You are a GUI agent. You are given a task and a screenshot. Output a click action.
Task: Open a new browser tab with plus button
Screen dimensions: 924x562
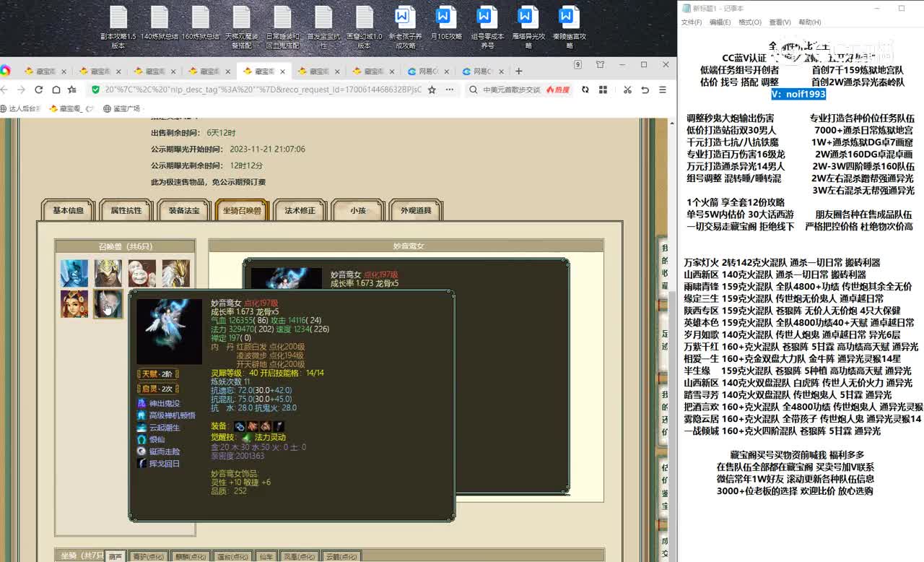click(518, 71)
